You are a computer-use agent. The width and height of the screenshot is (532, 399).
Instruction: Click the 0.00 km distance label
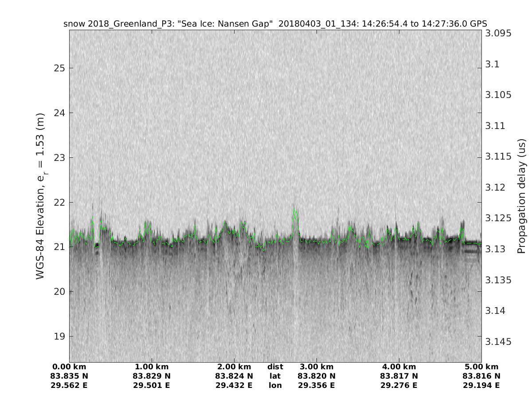click(x=69, y=367)
